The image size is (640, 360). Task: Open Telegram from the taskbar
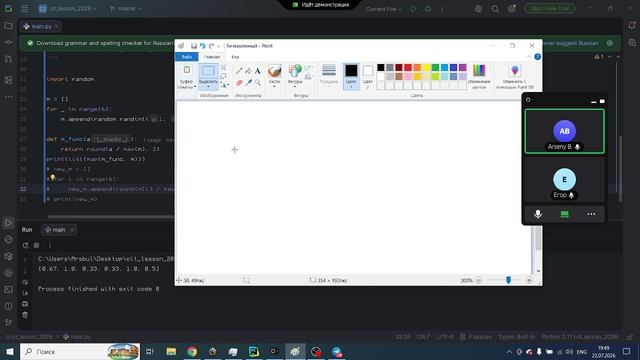tap(337, 351)
